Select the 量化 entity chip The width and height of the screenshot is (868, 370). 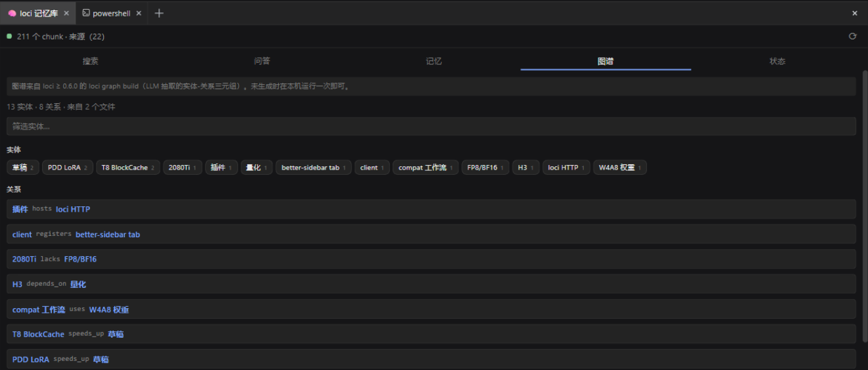click(256, 168)
